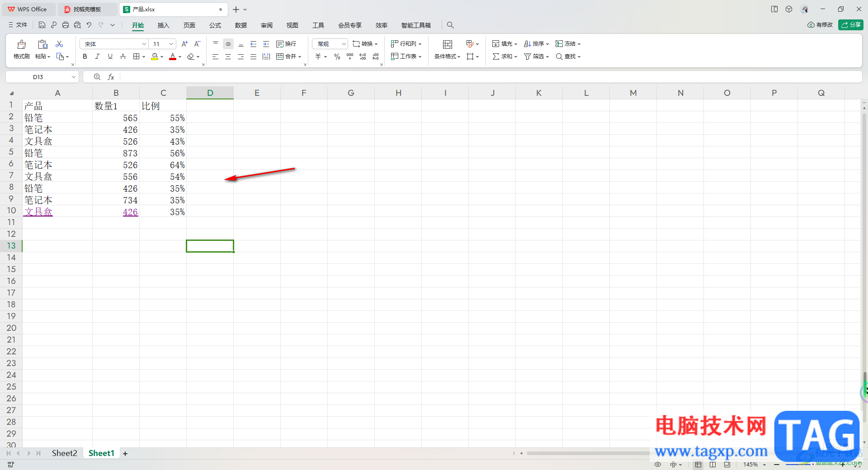Click the percent style icon

point(337,56)
